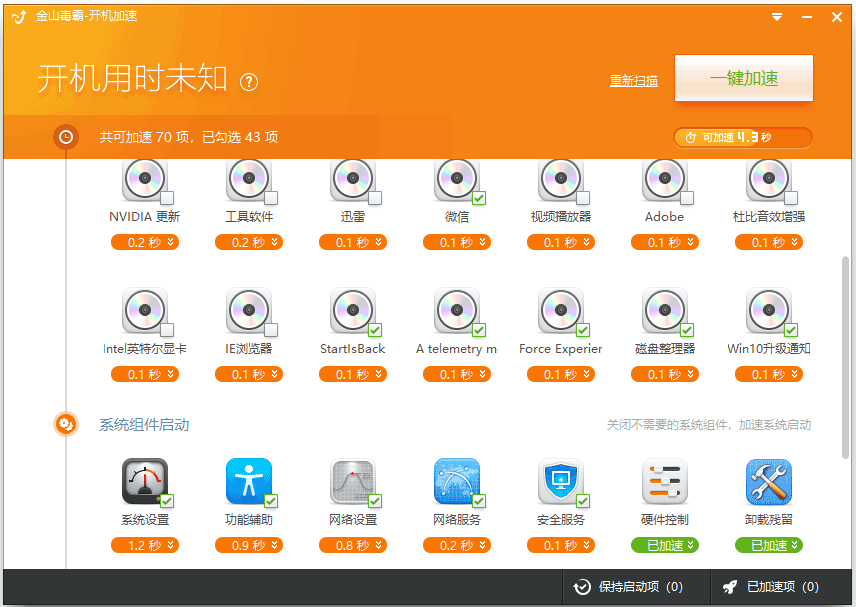Viewport: 856px width, 607px height.
Task: Click the 杜比音效增强 disc icon
Action: [x=769, y=180]
